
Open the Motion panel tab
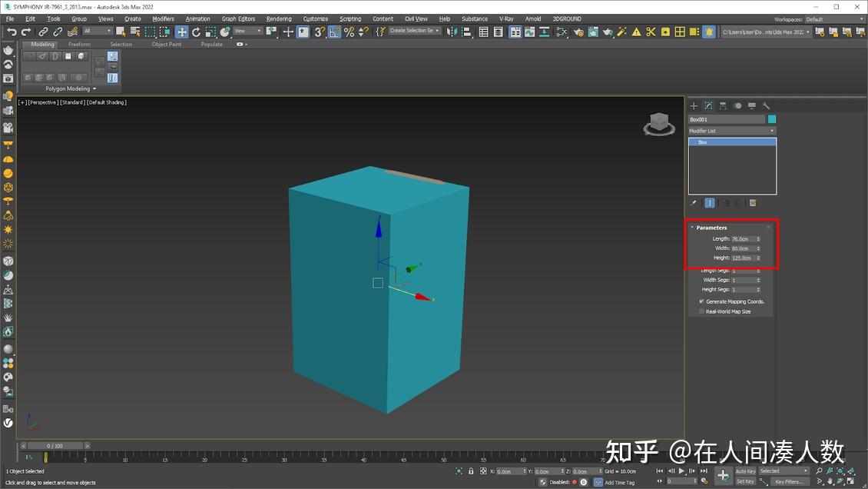737,106
